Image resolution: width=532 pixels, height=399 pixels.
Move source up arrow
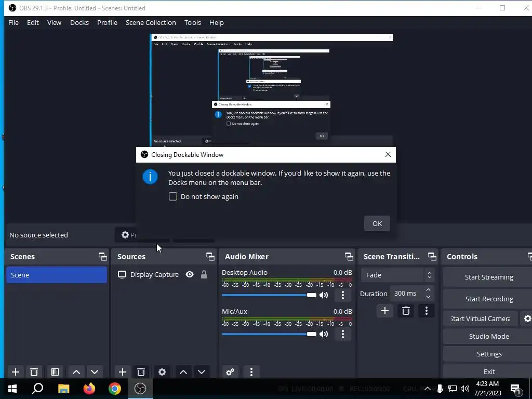pos(183,372)
